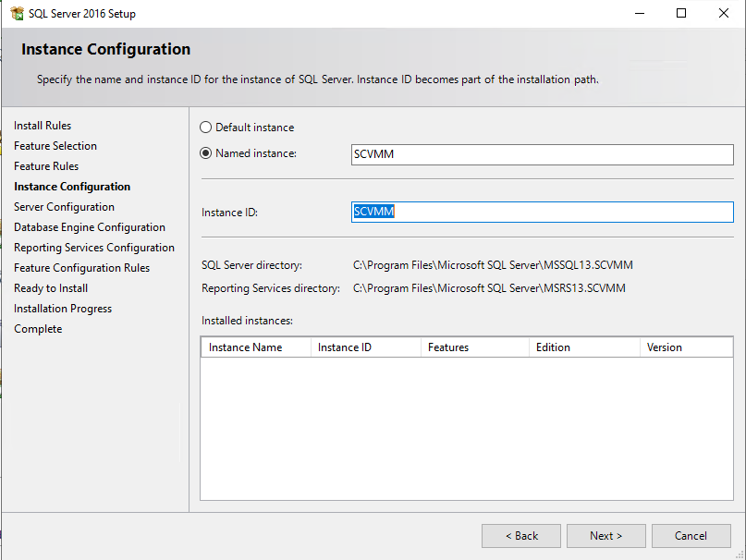This screenshot has height=560, width=746.
Task: Proceed with the Next button
Action: (606, 536)
